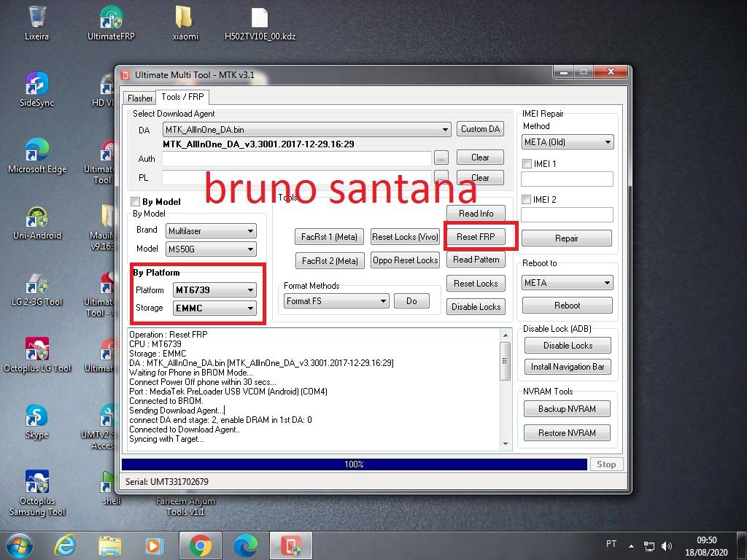Open the Storage dropdown showing EMMC
The height and width of the screenshot is (560, 747).
click(x=215, y=308)
